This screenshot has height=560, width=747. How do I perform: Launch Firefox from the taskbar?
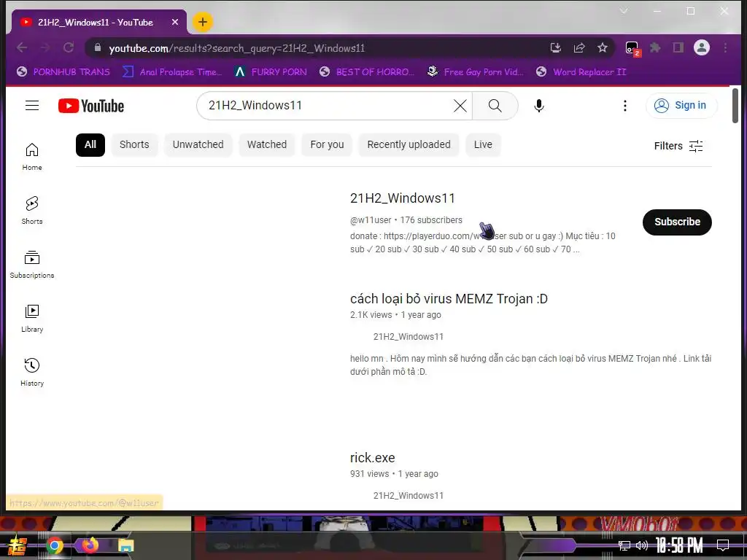coord(90,545)
